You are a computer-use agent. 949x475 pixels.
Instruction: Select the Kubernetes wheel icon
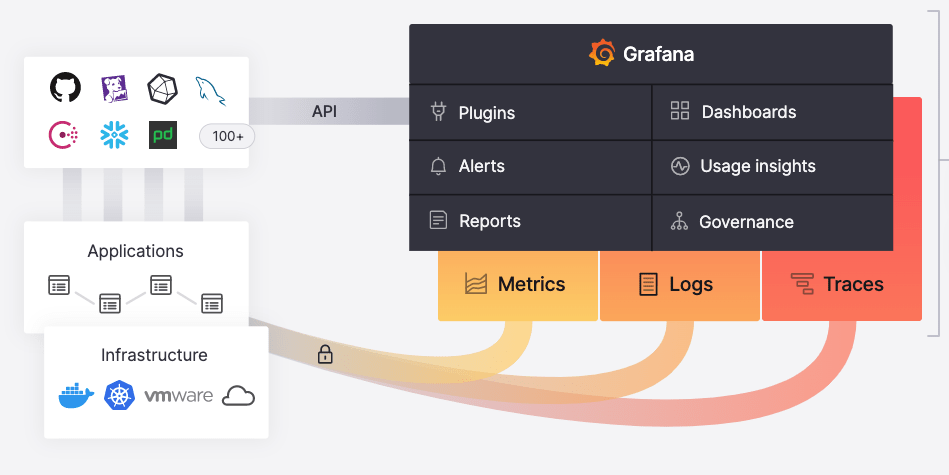coord(119,396)
